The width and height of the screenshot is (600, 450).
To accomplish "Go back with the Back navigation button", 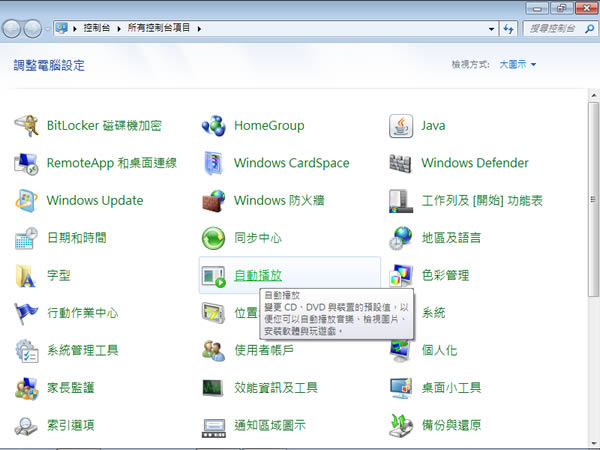I will click(11, 29).
